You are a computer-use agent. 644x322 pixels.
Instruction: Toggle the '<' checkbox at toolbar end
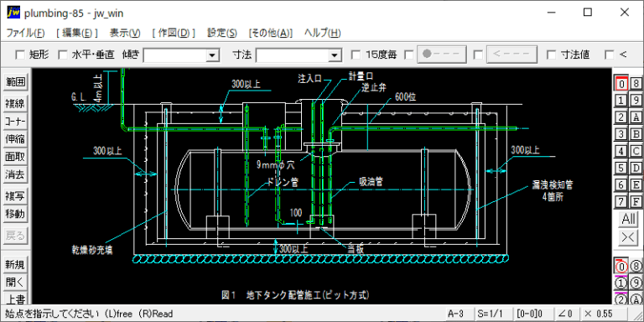610,55
